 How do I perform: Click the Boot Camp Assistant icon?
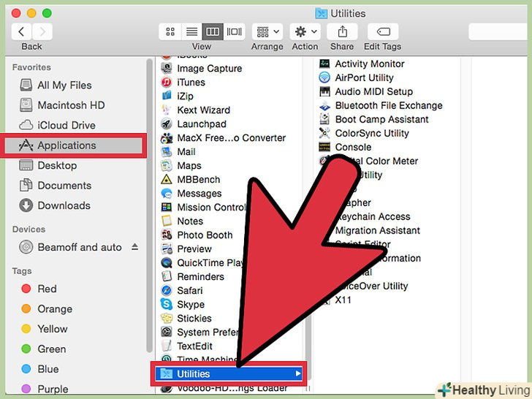click(324, 119)
